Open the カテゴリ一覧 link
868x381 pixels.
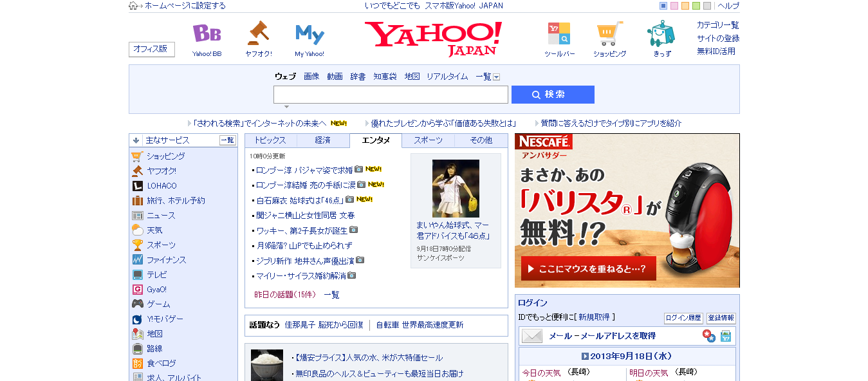(x=718, y=25)
